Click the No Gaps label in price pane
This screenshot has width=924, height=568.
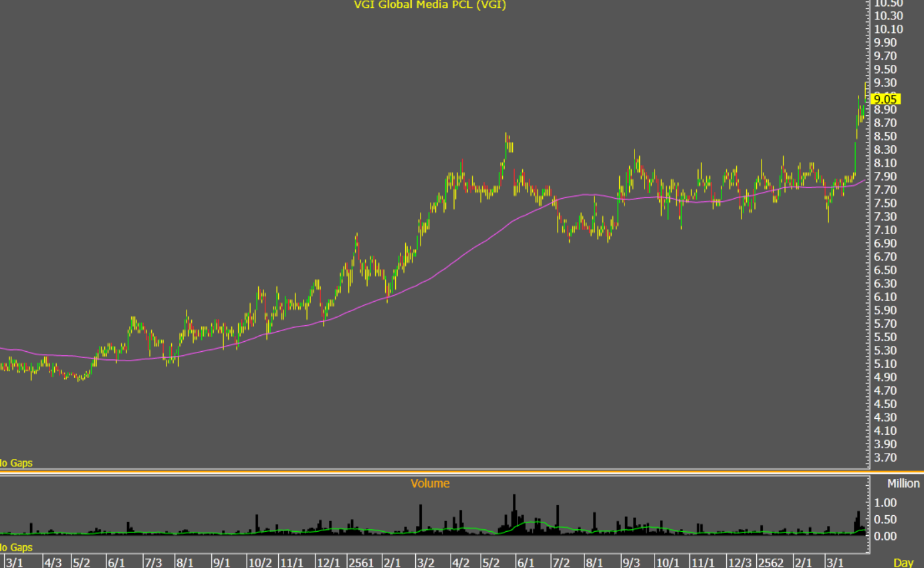[x=15, y=462]
